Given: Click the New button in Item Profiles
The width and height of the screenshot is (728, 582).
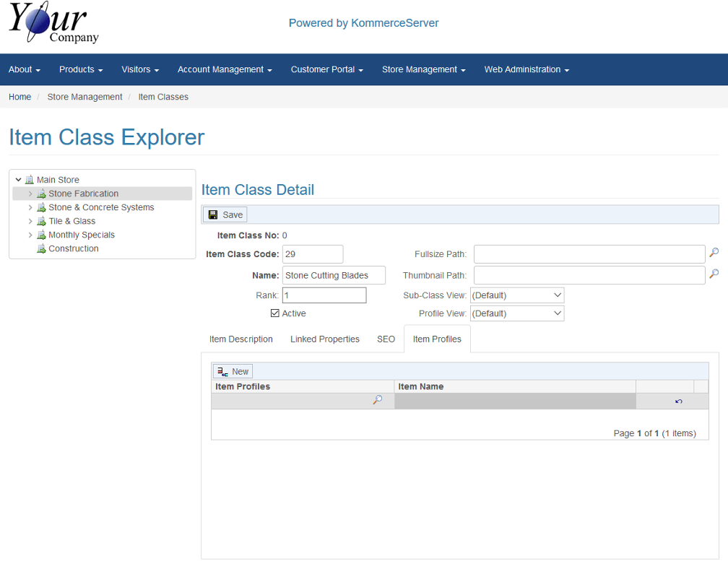Looking at the screenshot, I should coord(233,371).
